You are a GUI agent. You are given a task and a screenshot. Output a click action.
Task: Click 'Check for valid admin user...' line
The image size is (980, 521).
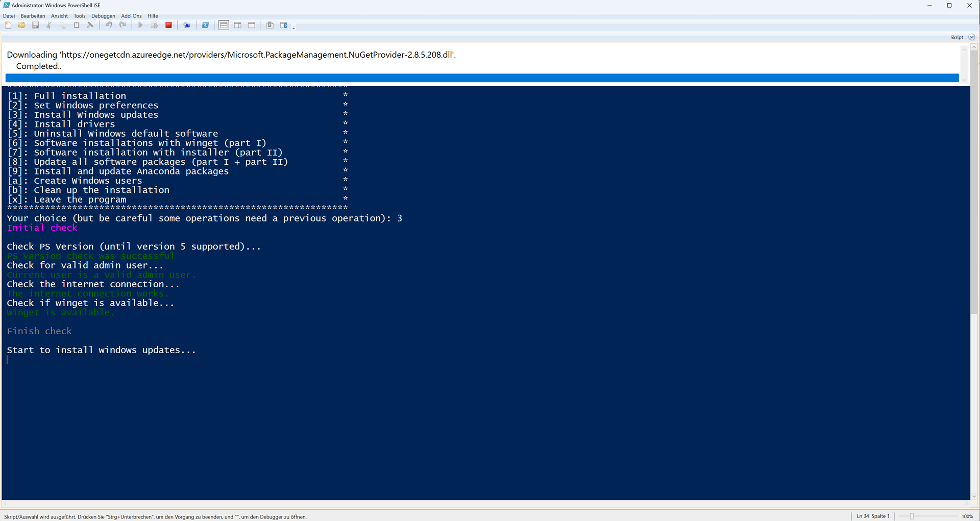(85, 266)
